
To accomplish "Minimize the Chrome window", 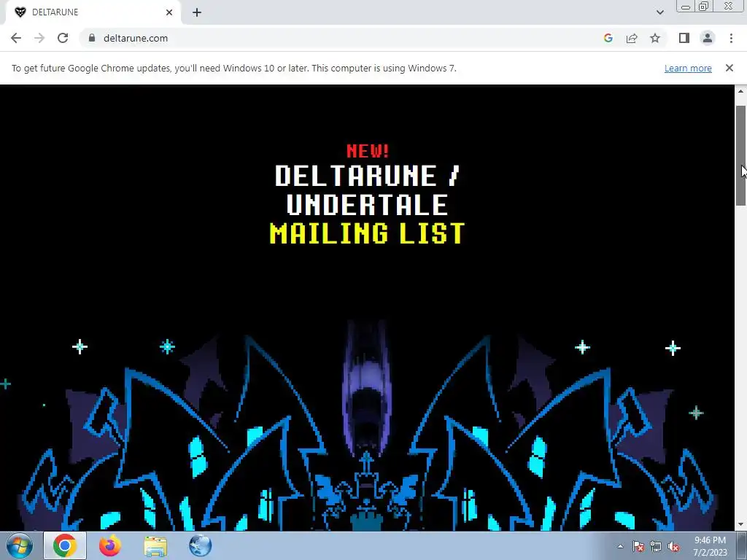I will 686,7.
